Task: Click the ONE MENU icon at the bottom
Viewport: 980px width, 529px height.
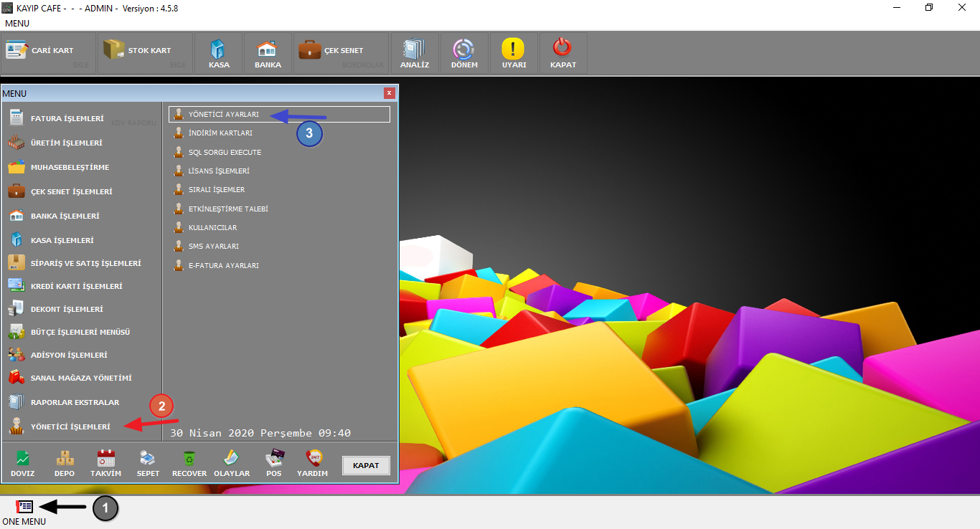Action: [24, 506]
